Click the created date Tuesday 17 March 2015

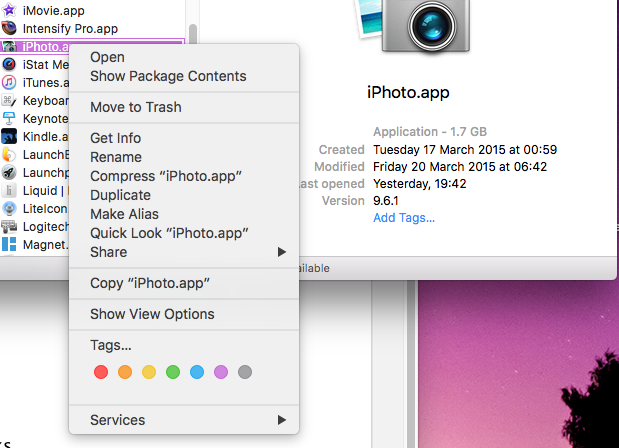pos(465,150)
